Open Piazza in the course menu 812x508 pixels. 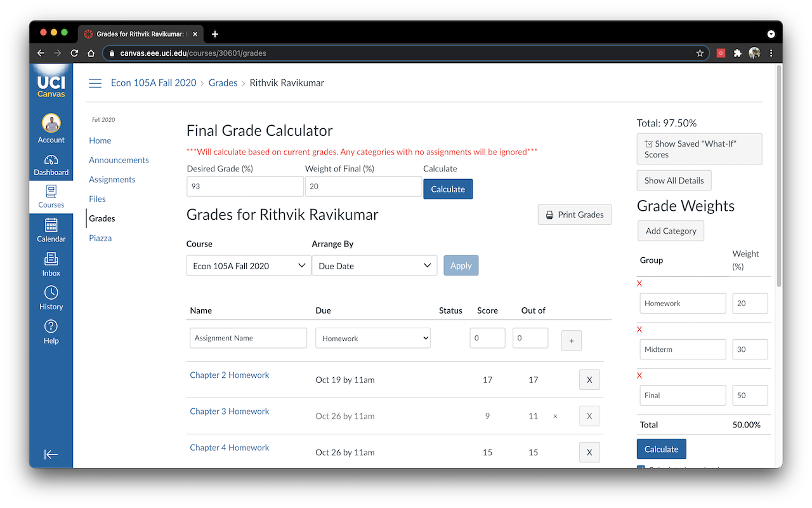tap(100, 238)
